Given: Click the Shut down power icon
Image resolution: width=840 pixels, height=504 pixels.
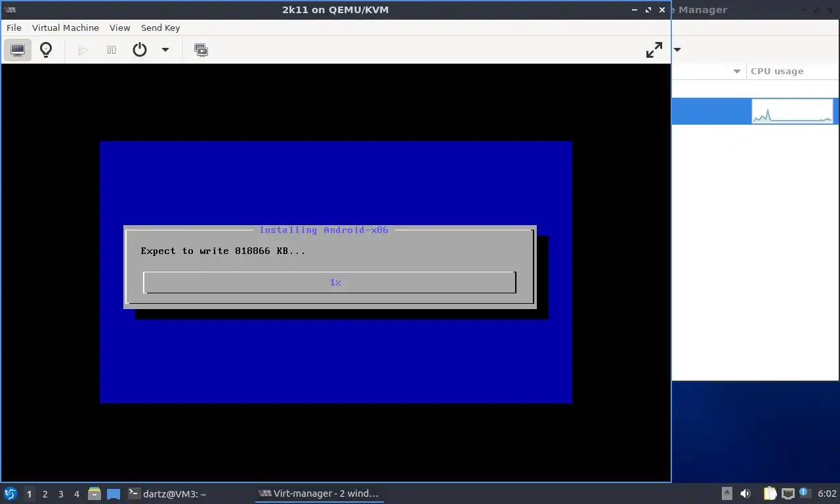Looking at the screenshot, I should pos(140,50).
